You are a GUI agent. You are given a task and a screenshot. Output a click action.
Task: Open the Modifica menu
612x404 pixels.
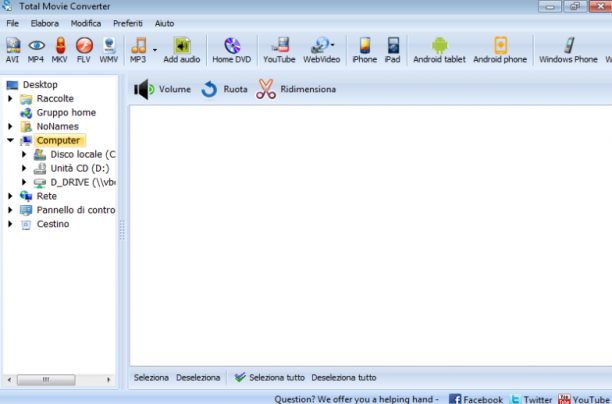click(86, 23)
